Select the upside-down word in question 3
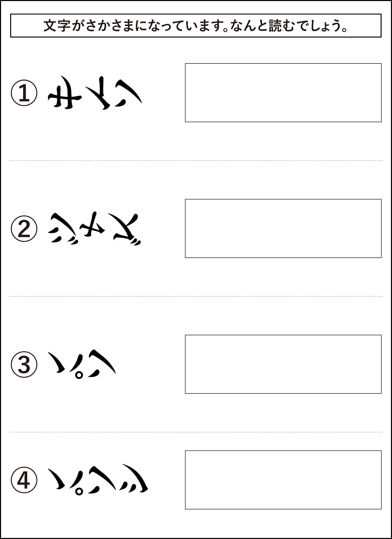The image size is (392, 539). (82, 364)
